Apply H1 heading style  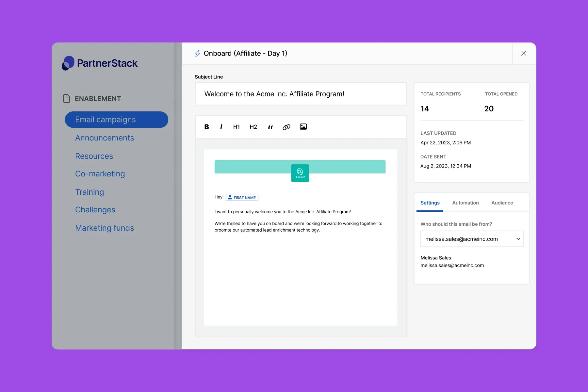(x=237, y=127)
